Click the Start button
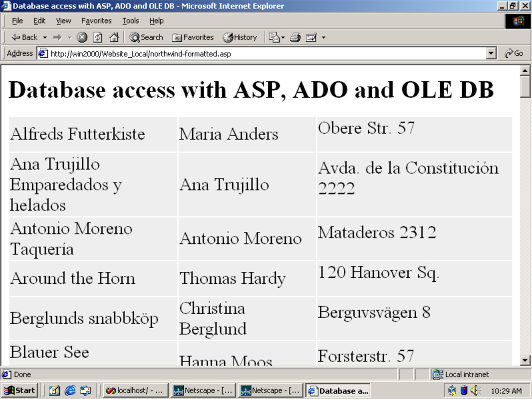This screenshot has width=532, height=399. [x=19, y=391]
